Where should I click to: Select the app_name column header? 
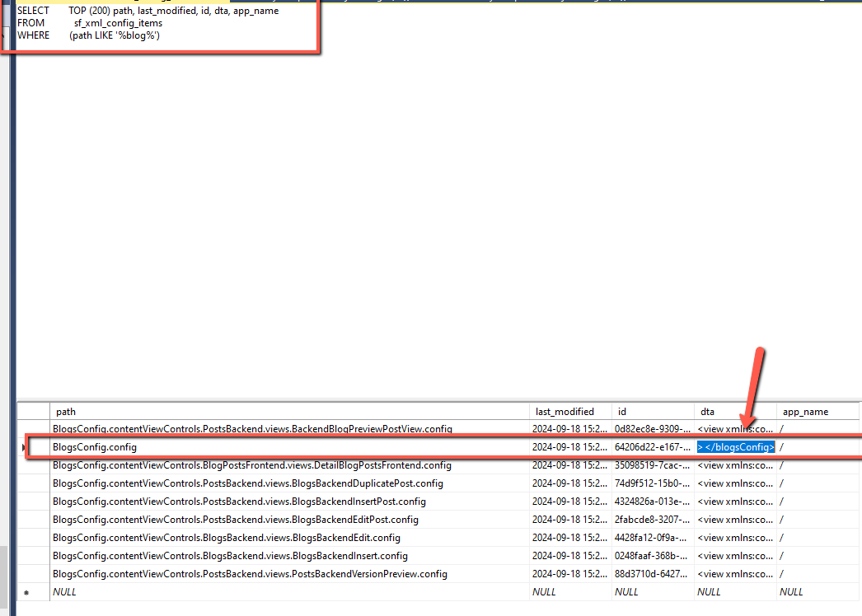tap(817, 412)
